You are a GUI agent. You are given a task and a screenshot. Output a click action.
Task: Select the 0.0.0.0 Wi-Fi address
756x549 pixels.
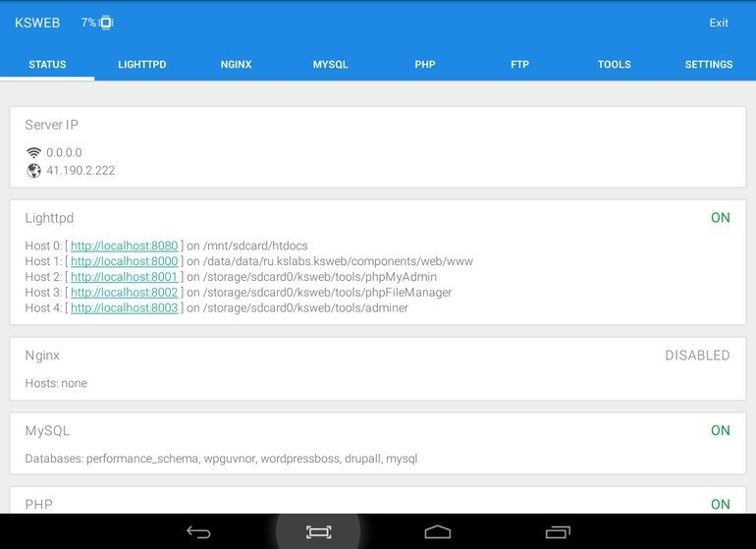point(64,153)
